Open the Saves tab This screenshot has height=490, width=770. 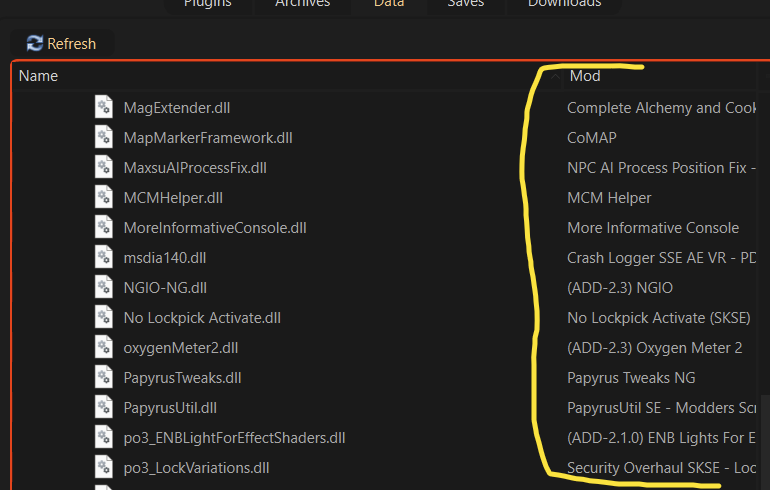tap(465, 4)
